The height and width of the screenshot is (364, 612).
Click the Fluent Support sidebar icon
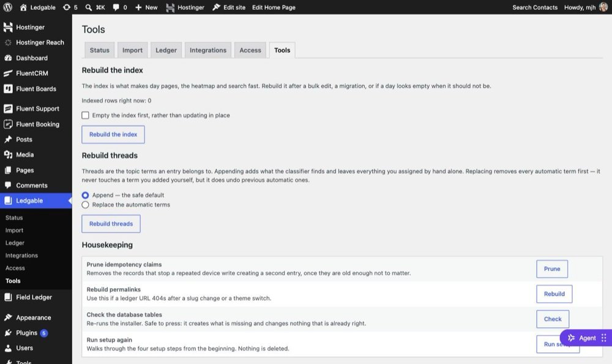point(8,108)
